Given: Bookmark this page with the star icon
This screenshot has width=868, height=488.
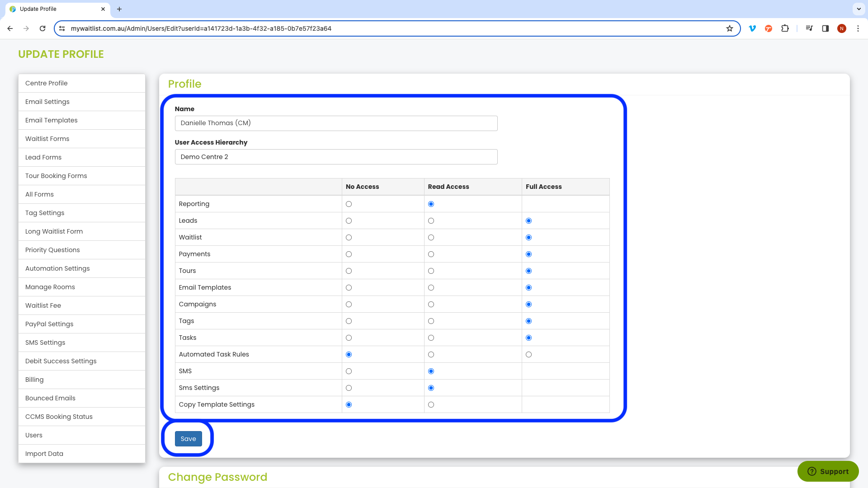Looking at the screenshot, I should (x=730, y=28).
